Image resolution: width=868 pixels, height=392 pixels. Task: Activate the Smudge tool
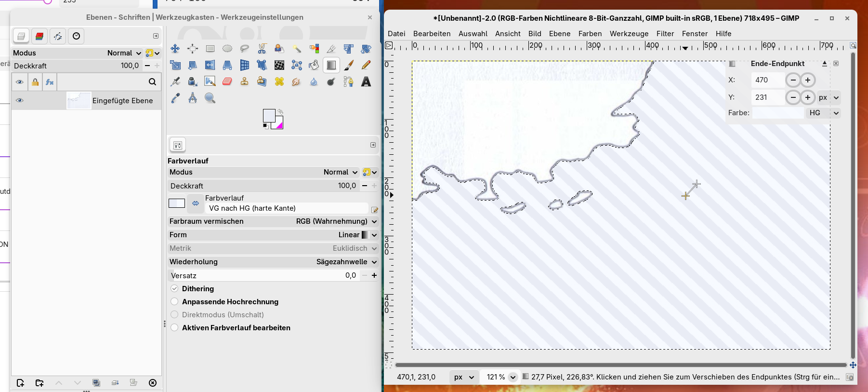[x=297, y=81]
